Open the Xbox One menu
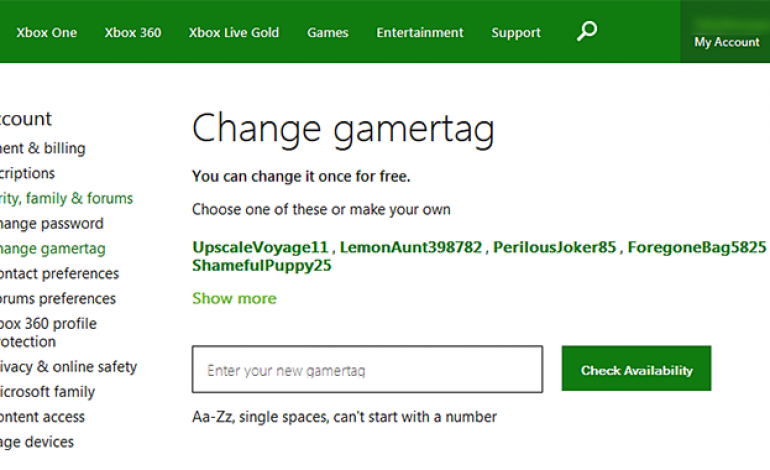The image size is (770, 470). pos(46,32)
